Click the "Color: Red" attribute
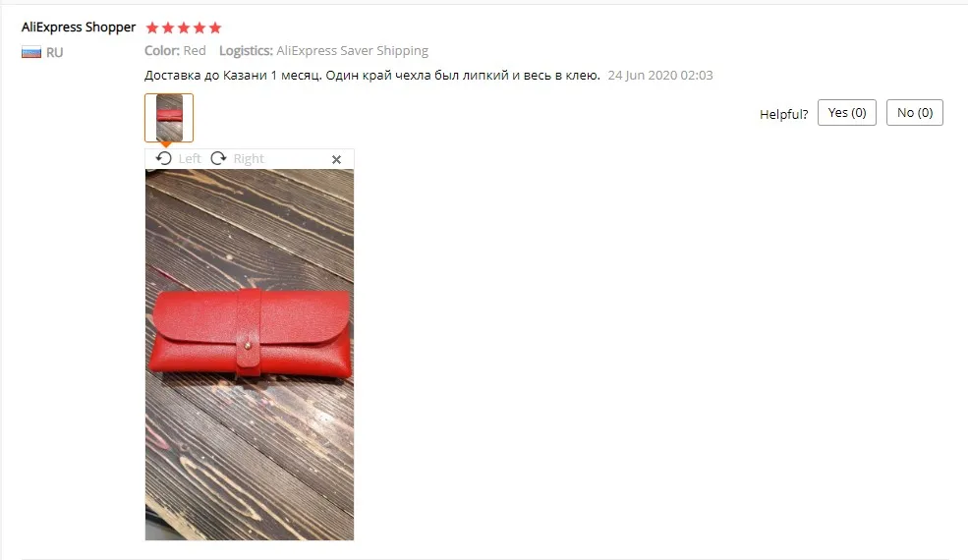The height and width of the screenshot is (560, 968). coord(175,51)
